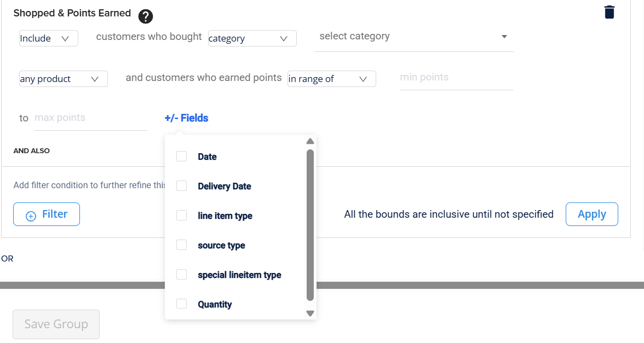644x343 pixels.
Task: Tick the Date checkbox
Action: [182, 156]
